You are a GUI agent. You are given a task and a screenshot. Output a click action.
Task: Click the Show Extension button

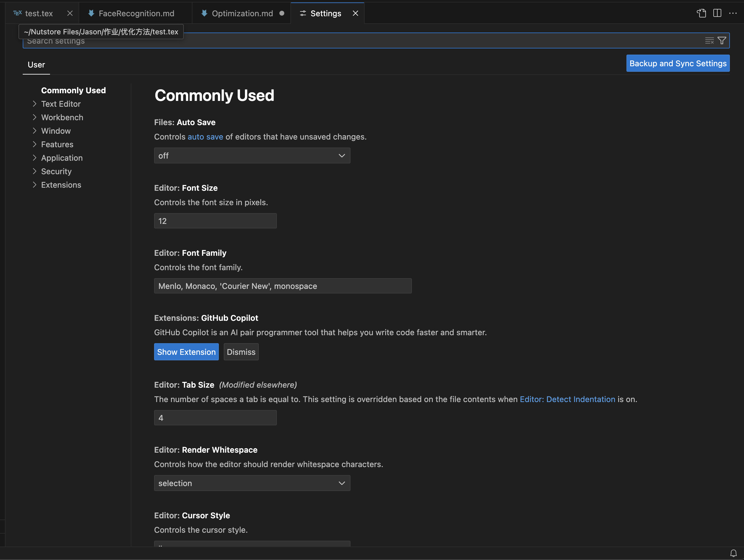pos(186,352)
